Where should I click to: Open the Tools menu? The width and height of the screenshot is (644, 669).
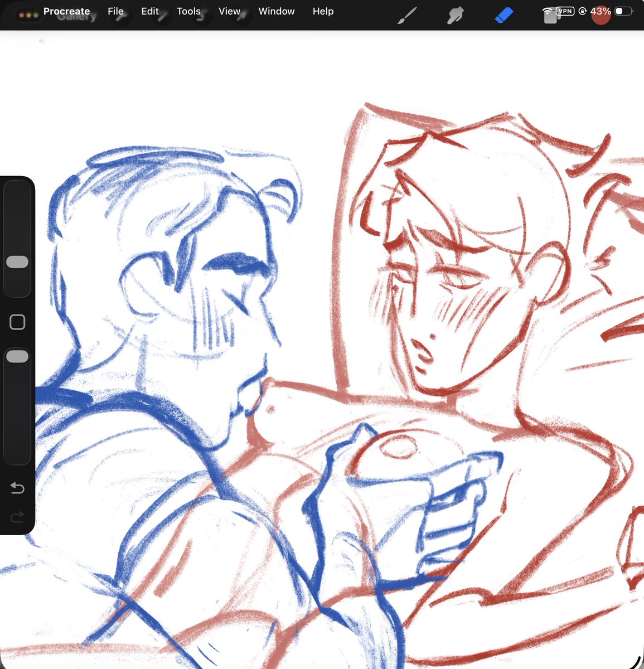188,11
